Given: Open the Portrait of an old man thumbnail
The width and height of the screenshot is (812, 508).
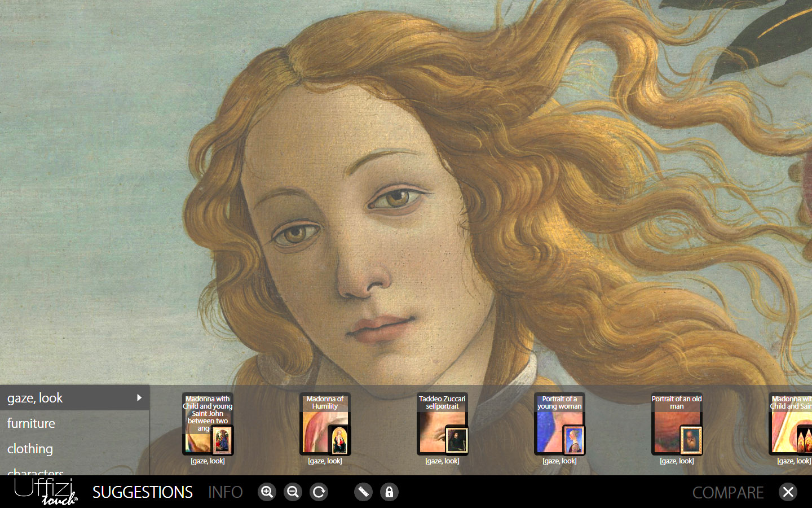Looking at the screenshot, I should [677, 424].
